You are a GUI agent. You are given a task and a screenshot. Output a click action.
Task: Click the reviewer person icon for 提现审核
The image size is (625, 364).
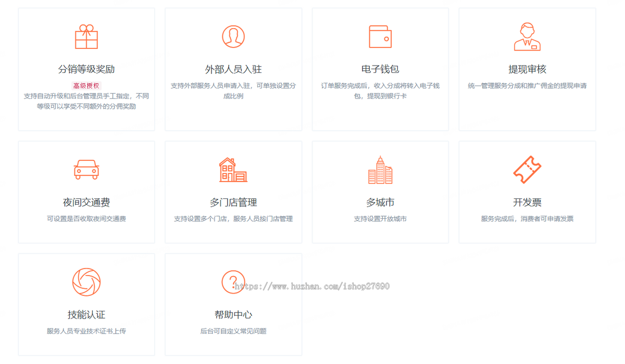pyautogui.click(x=527, y=36)
